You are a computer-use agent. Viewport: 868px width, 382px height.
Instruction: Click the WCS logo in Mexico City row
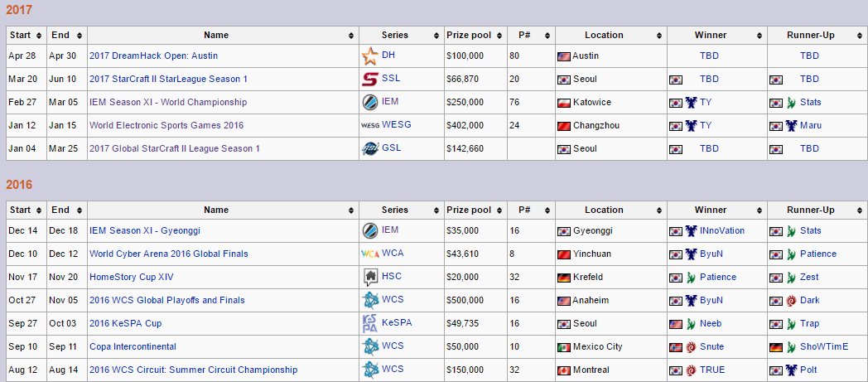pyautogui.click(x=369, y=347)
